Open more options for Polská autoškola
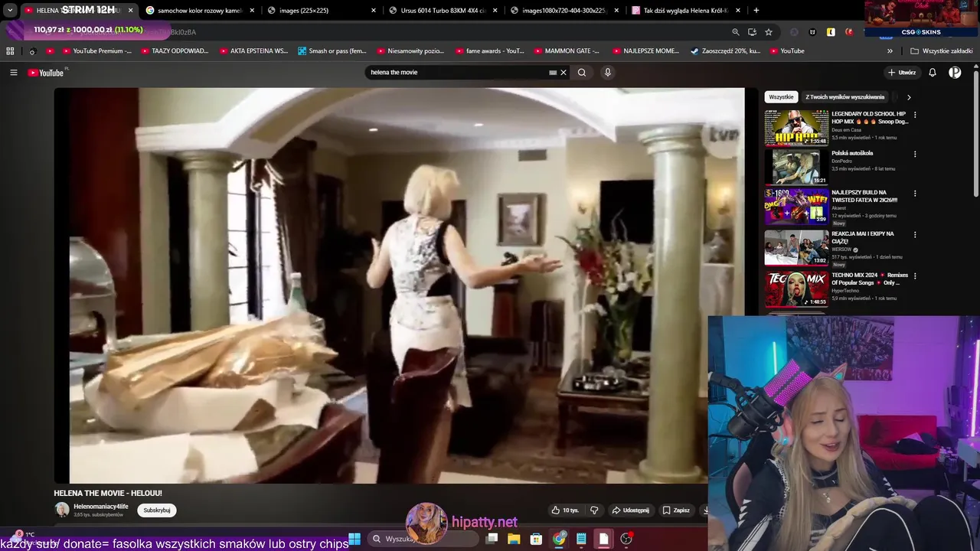The image size is (980, 551). [x=915, y=155]
